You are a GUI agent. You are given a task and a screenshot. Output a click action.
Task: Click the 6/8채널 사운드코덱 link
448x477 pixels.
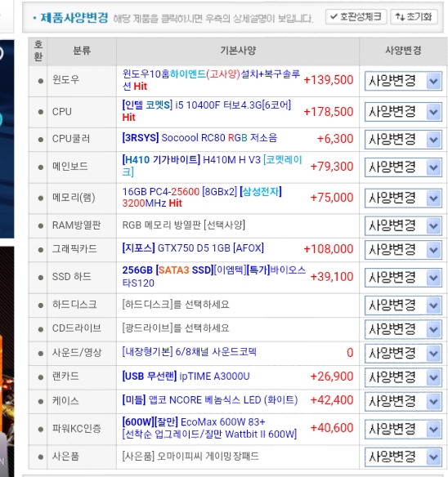189,352
